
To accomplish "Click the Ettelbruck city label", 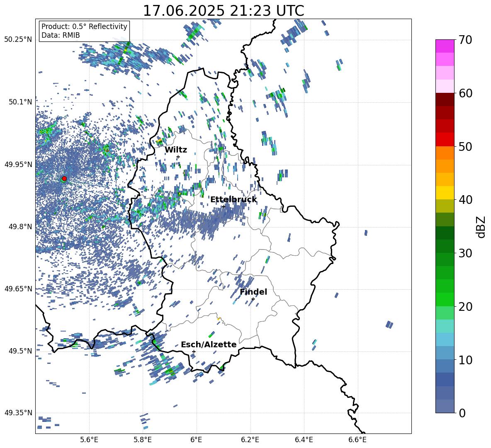I will point(233,200).
